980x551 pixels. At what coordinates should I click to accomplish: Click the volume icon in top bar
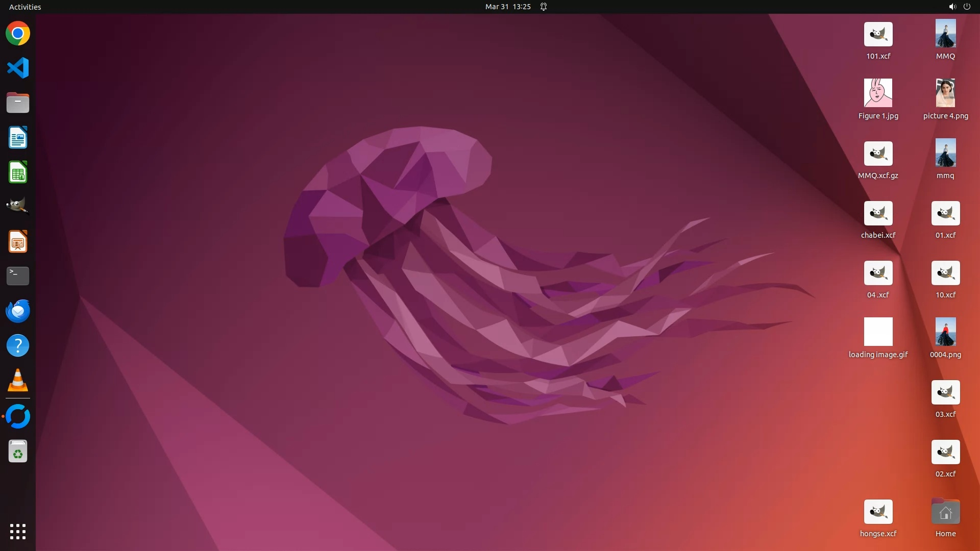[952, 7]
